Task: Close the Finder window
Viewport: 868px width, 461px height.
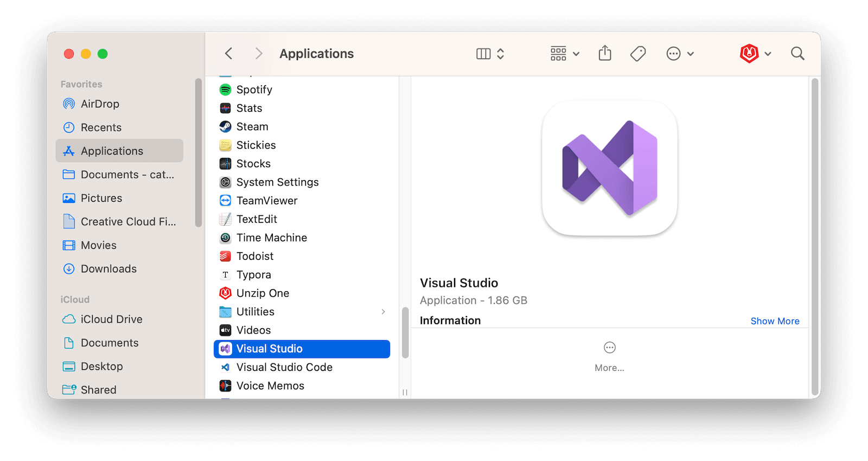Action: point(69,54)
